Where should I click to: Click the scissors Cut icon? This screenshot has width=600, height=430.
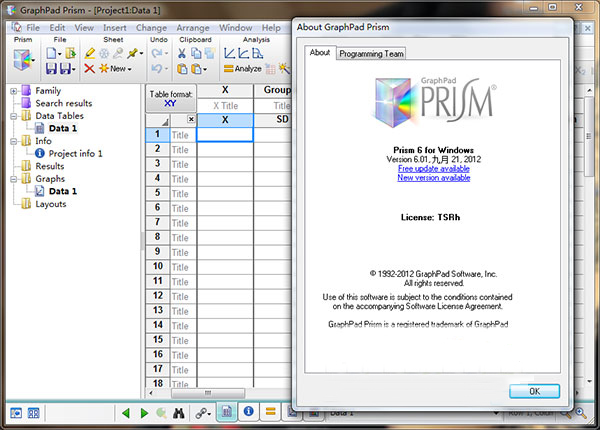coord(182,53)
